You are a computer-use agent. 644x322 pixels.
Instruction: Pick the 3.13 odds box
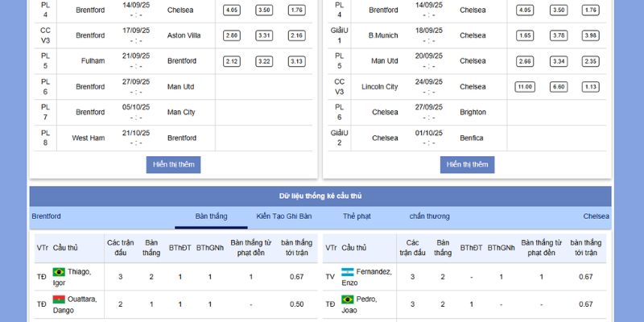[x=295, y=61]
